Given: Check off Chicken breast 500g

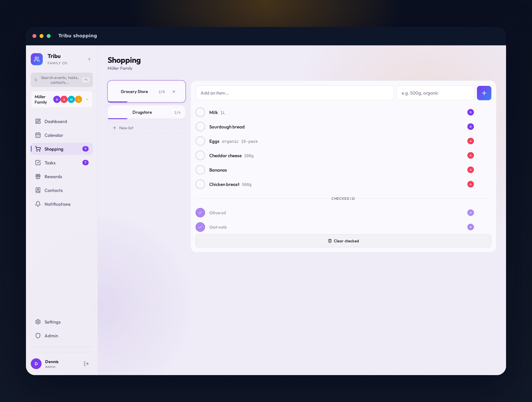Looking at the screenshot, I should [x=200, y=184].
